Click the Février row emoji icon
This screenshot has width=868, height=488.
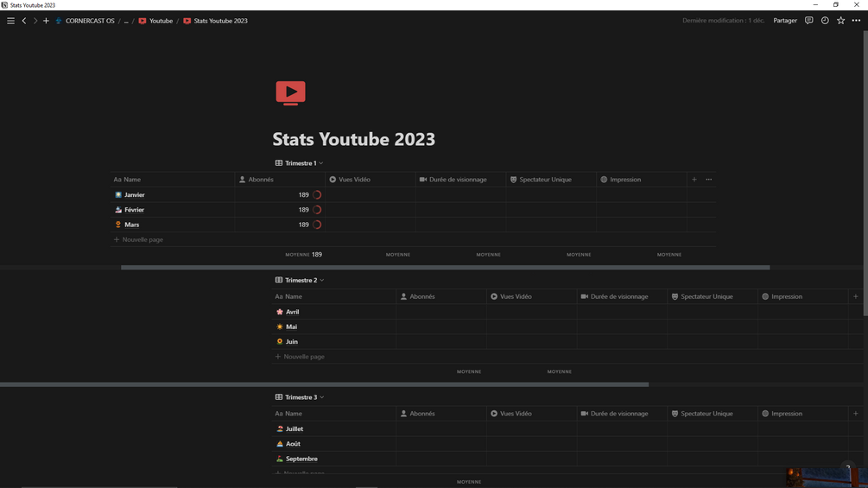click(x=118, y=210)
